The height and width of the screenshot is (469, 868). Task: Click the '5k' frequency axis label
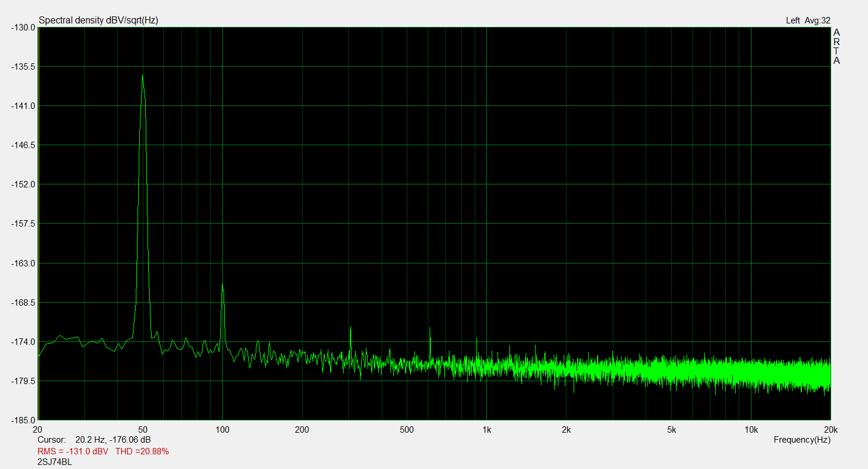click(671, 430)
